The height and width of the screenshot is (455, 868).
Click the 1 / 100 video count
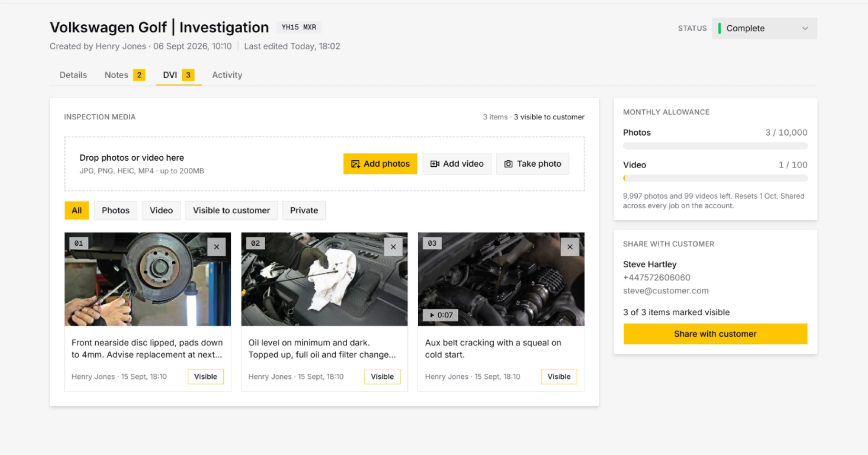coord(793,165)
